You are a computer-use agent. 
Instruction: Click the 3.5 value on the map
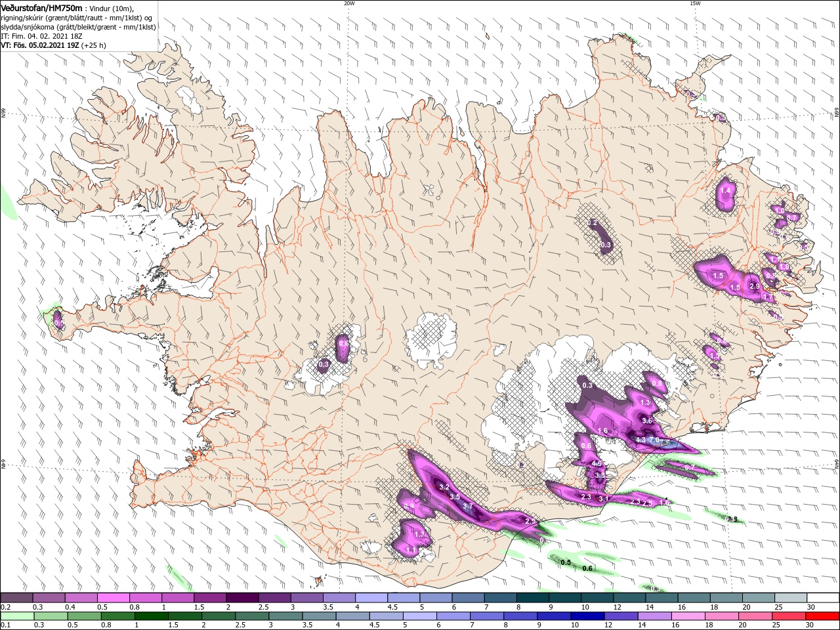pos(455,497)
